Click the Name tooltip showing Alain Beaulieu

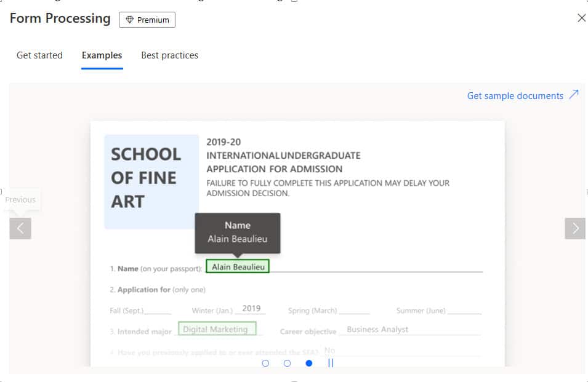tap(238, 233)
